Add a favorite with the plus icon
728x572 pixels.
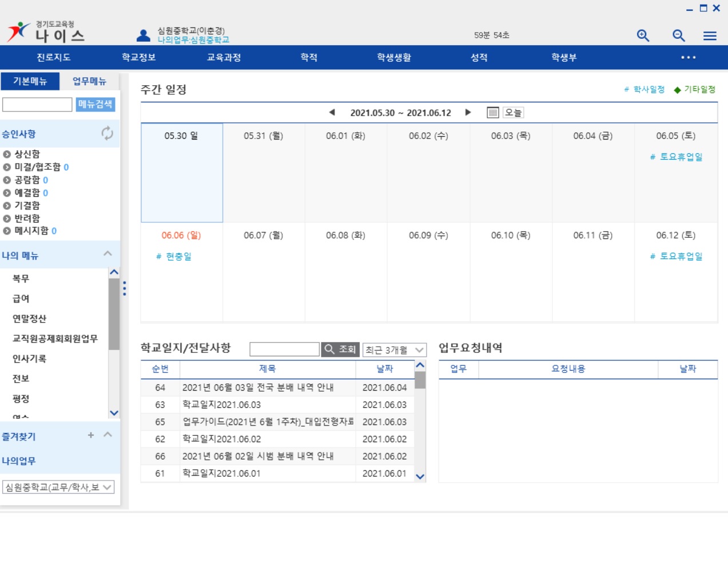pos(90,435)
